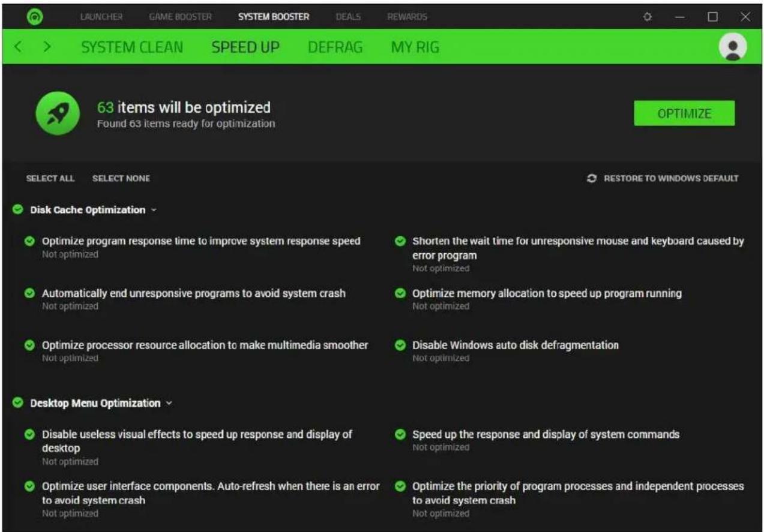Click SELECT ALL
This screenshot has height=532, width=764.
[50, 178]
